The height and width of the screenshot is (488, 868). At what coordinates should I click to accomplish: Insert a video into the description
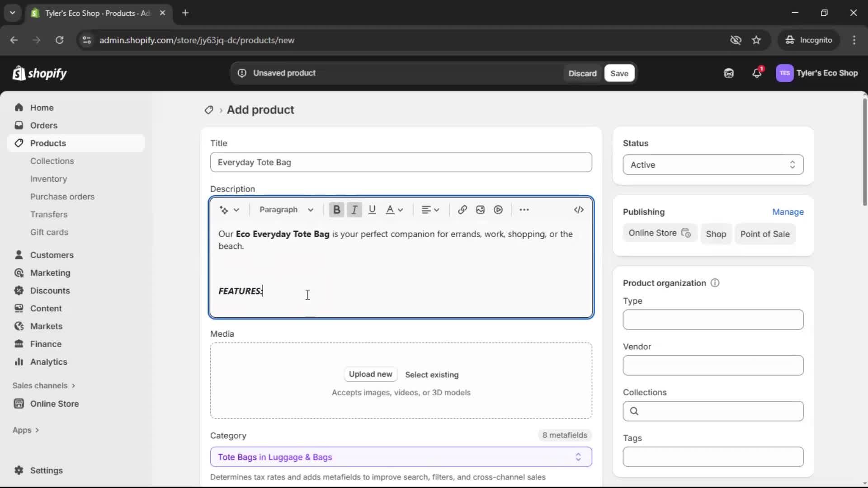pyautogui.click(x=497, y=210)
